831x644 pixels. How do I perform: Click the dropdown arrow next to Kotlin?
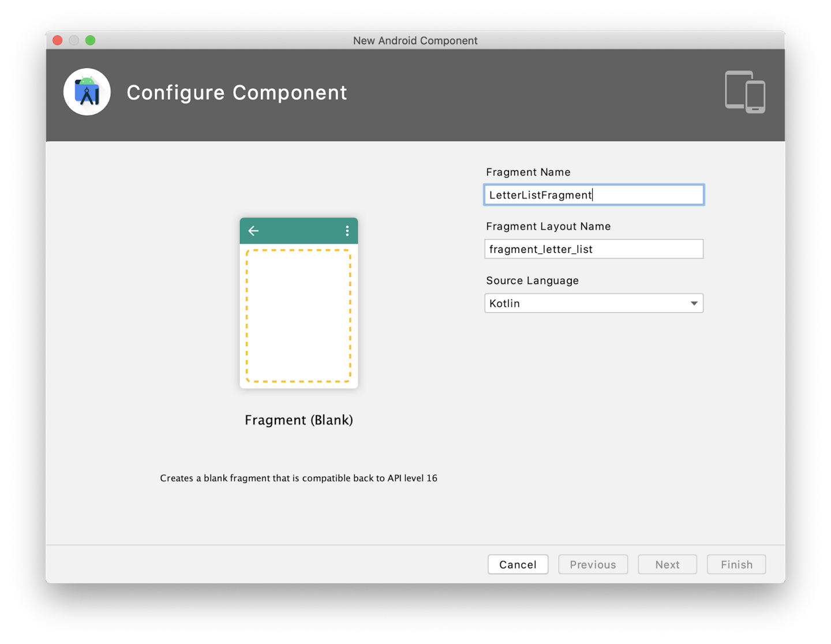point(694,303)
